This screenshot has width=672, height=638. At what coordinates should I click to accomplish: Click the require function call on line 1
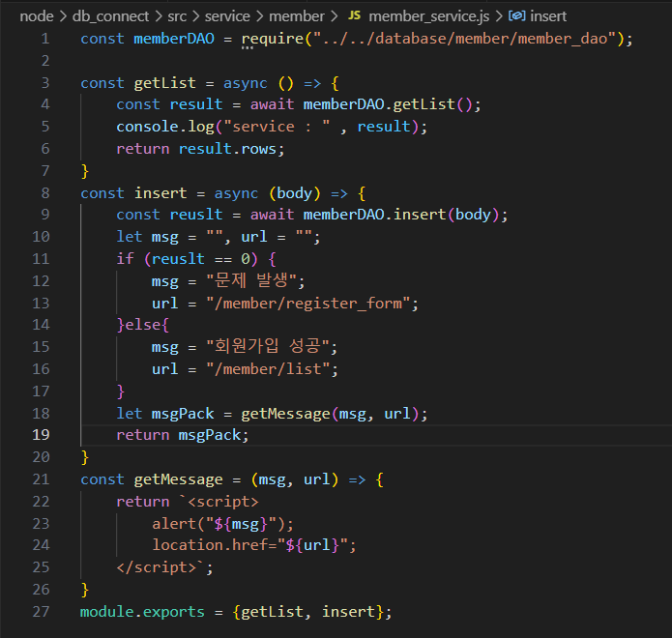[273, 39]
